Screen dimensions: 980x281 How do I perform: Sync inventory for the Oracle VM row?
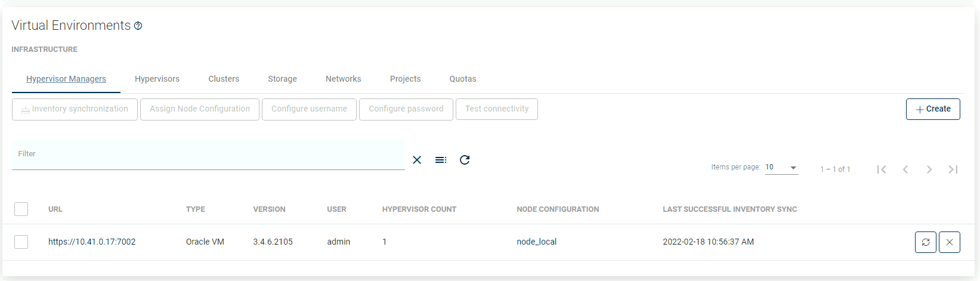point(925,242)
